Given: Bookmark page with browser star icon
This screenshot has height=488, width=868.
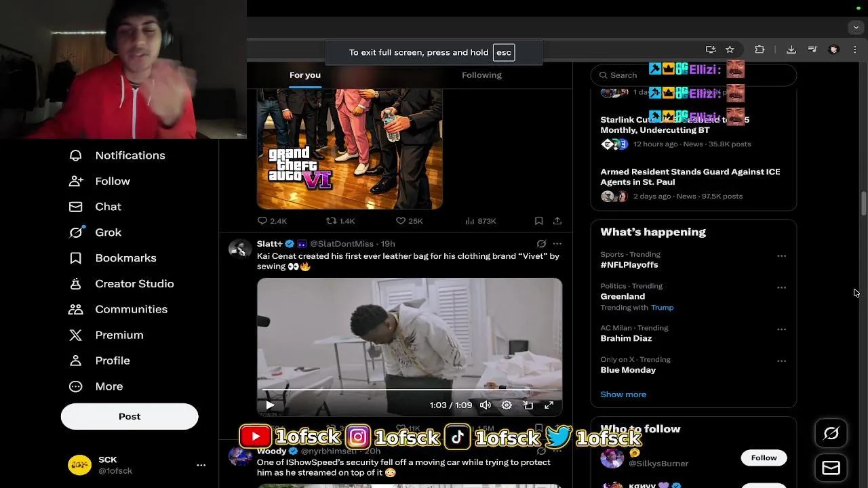Looking at the screenshot, I should [730, 49].
